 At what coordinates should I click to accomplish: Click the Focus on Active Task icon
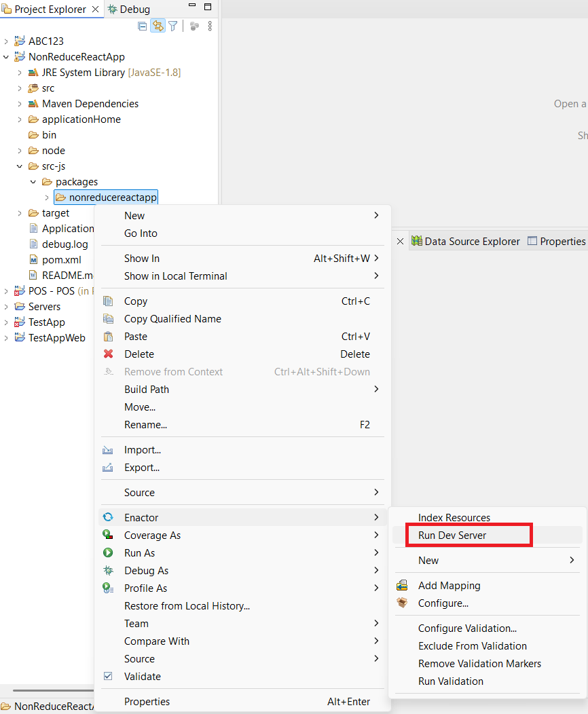point(194,26)
